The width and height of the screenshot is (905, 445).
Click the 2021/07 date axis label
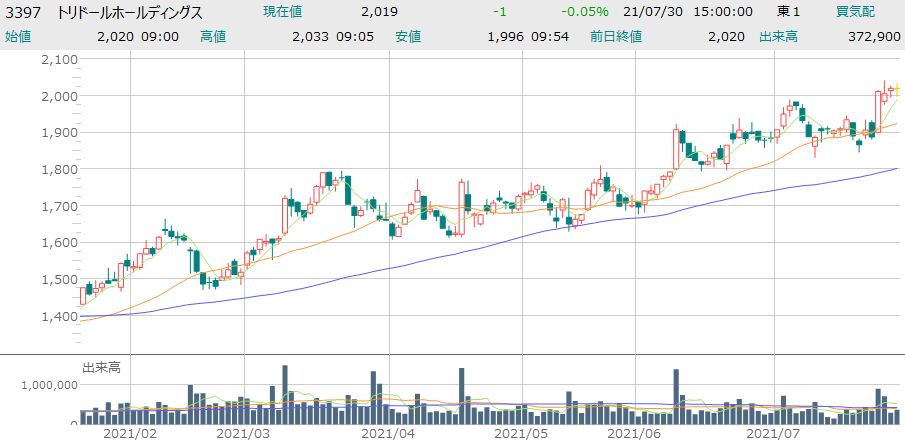[x=775, y=434]
